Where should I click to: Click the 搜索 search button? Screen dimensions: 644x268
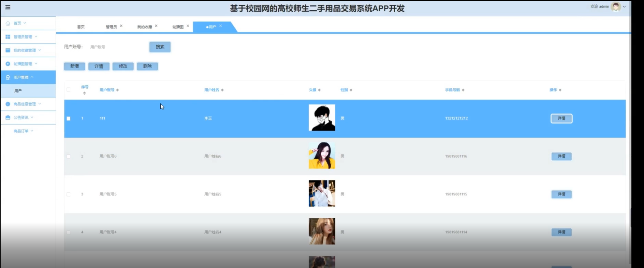[160, 47]
